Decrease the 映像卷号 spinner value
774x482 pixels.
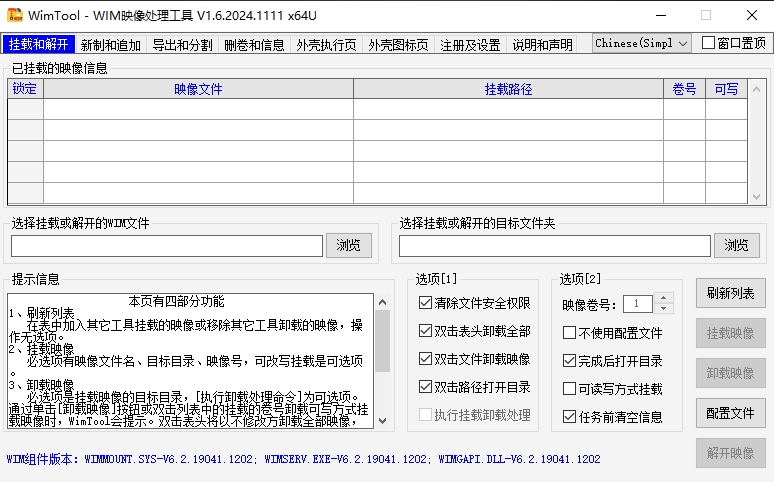coord(664,309)
